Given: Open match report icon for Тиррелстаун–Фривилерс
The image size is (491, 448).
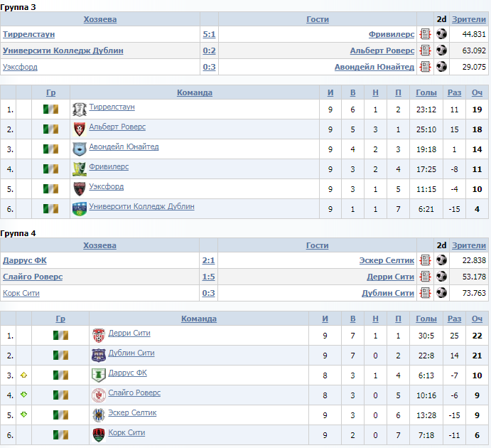Looking at the screenshot, I should [425, 34].
